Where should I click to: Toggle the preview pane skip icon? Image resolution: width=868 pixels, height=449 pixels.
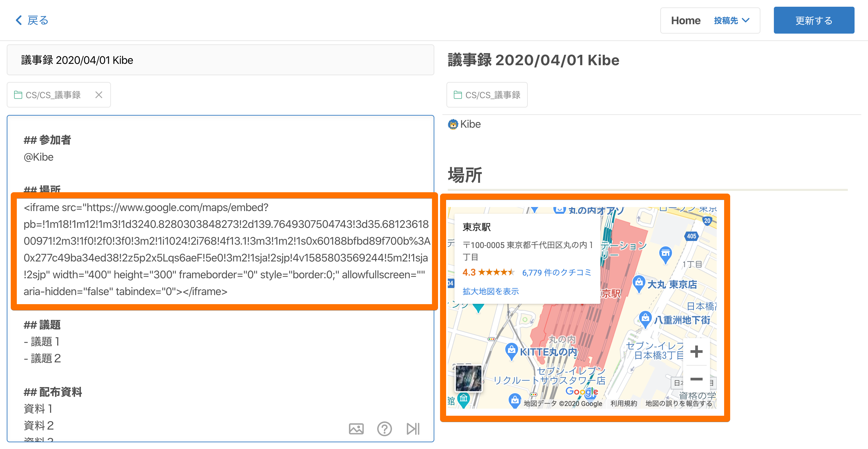click(x=413, y=428)
